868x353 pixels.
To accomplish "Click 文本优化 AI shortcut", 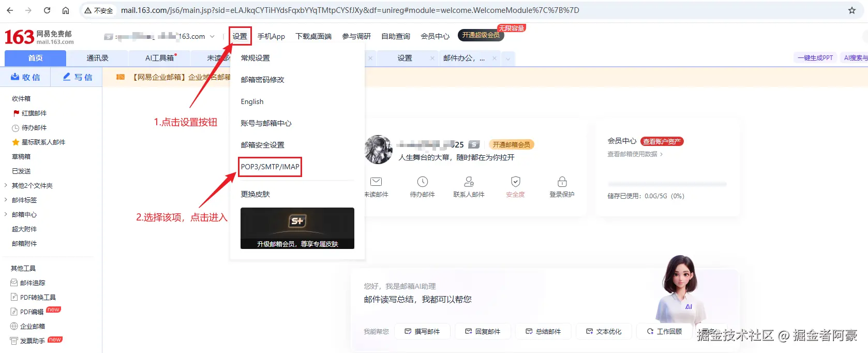I will (604, 331).
